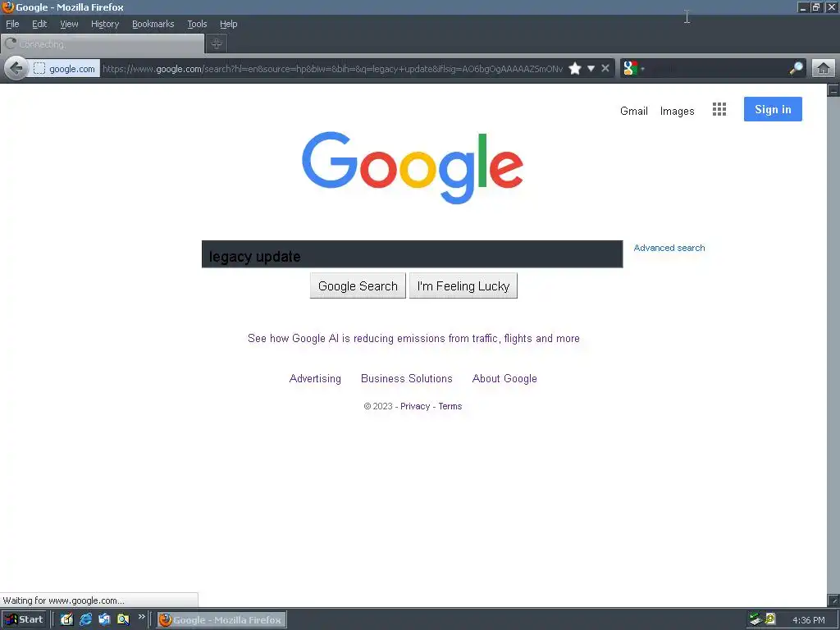Screen dimensions: 840x630
Task: Go back with the browser back arrow
Action: pos(16,69)
